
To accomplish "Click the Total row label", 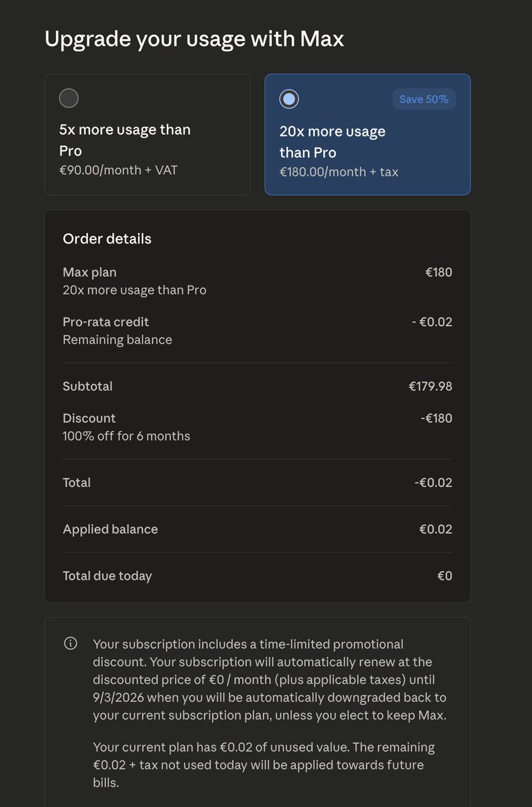I will pyautogui.click(x=77, y=482).
